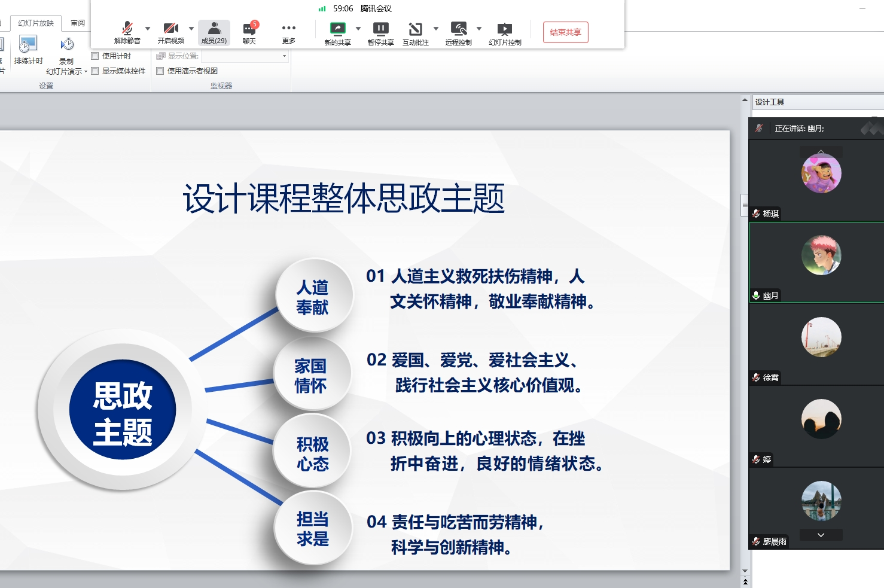Toggle Show Media Controls checkbox
This screenshot has width=884, height=588.
(95, 71)
